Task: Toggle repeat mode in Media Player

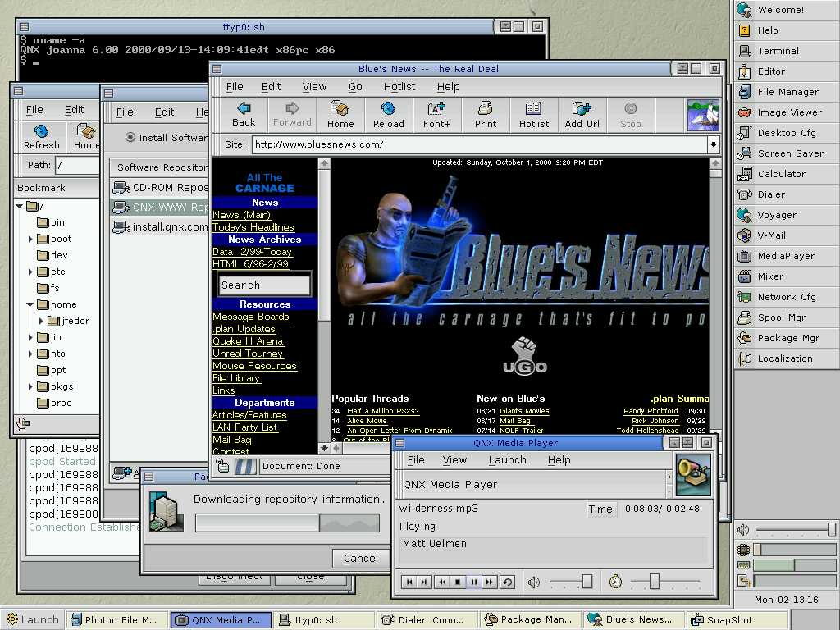Action: 507,582
